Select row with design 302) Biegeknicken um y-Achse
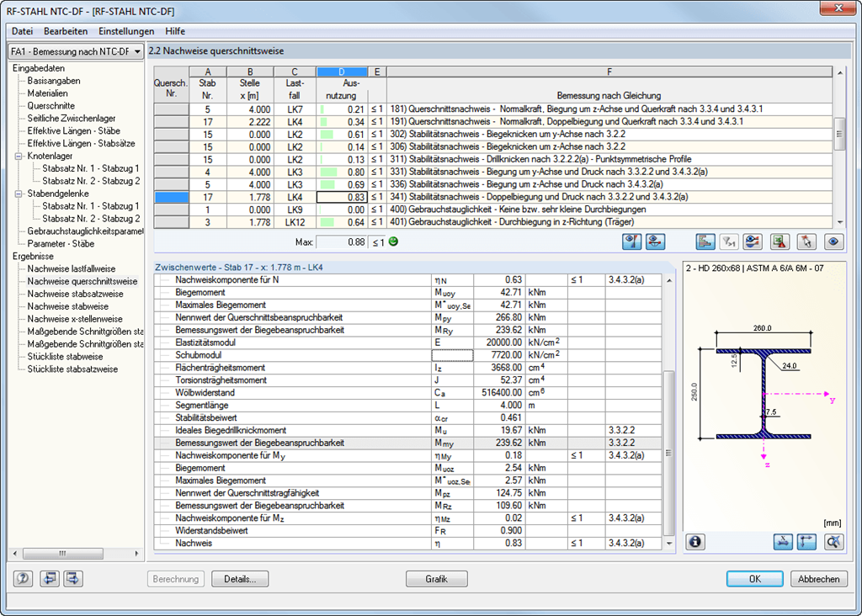 [493, 135]
